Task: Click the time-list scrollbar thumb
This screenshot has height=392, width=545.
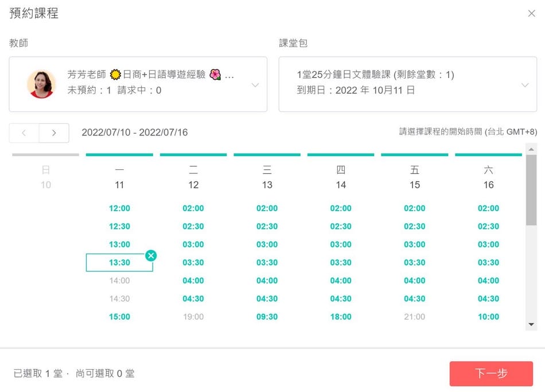Action: coord(531,191)
